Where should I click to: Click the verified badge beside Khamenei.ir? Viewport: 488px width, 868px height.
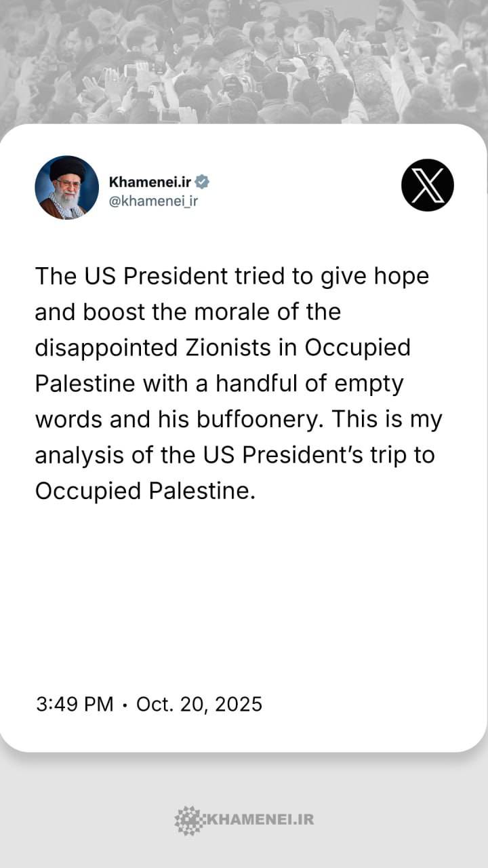203,182
